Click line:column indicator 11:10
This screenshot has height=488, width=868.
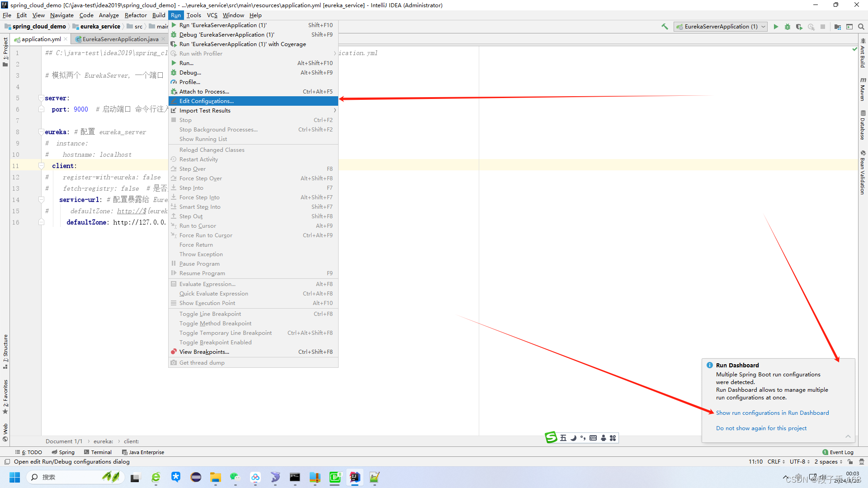pyautogui.click(x=755, y=461)
